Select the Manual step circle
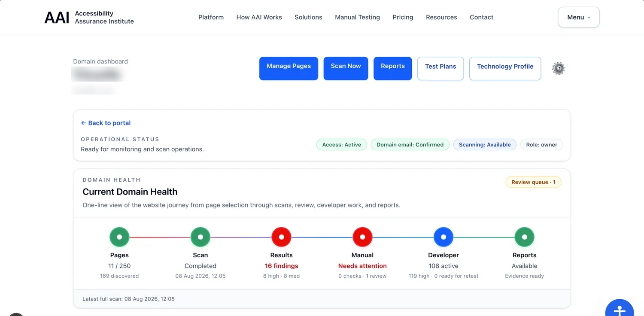Viewport: 644px width, 316px height. tap(362, 237)
